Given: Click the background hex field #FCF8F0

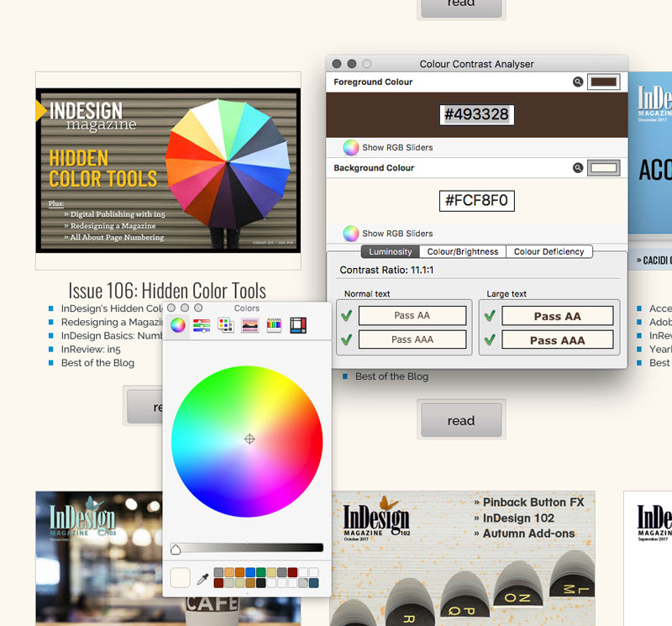Looking at the screenshot, I should (x=476, y=201).
